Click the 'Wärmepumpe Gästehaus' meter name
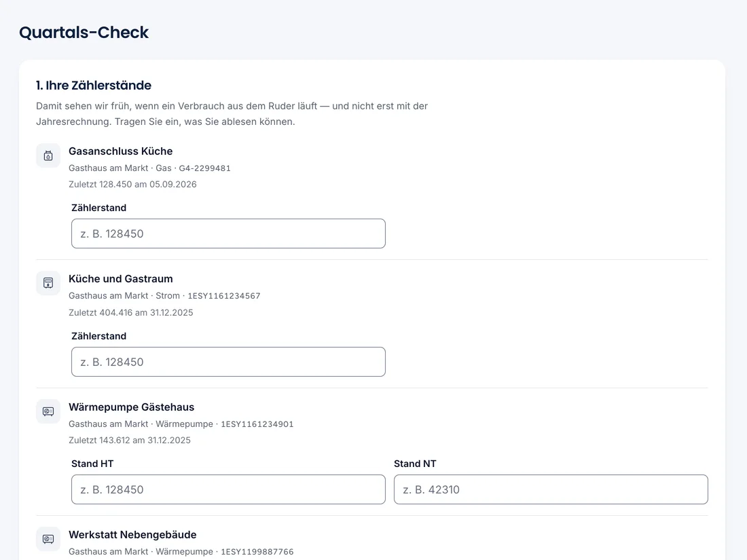Image resolution: width=747 pixels, height=560 pixels. coord(132,407)
